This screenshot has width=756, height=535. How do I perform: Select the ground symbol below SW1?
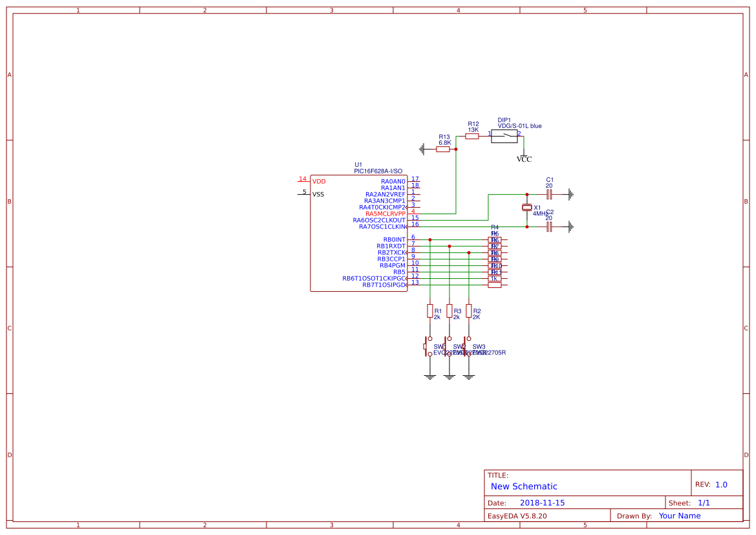pyautogui.click(x=429, y=377)
